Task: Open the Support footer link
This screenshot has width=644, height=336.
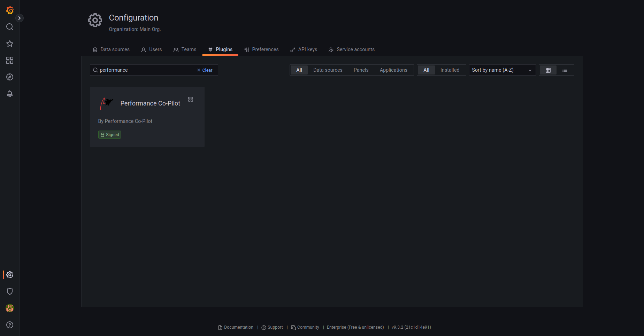Action: [272, 327]
